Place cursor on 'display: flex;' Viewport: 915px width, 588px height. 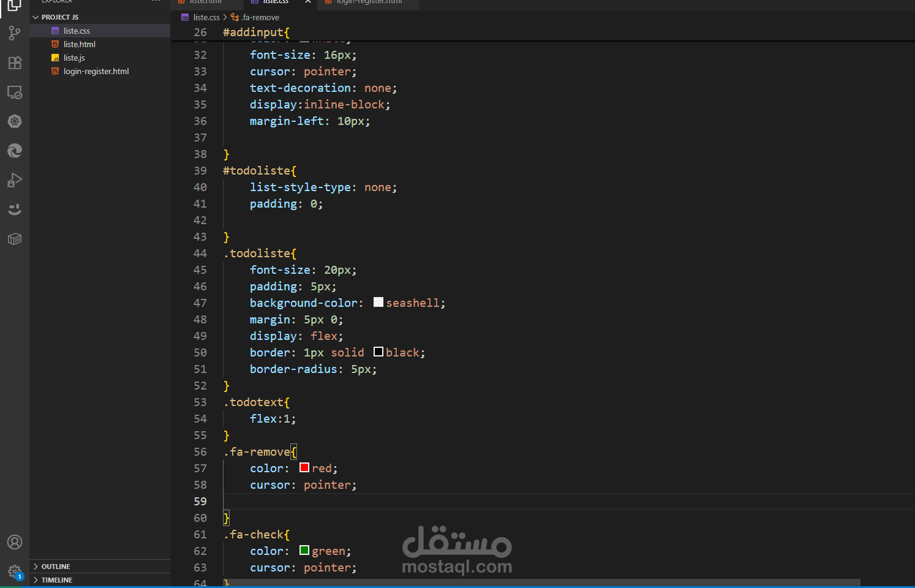[x=296, y=336]
